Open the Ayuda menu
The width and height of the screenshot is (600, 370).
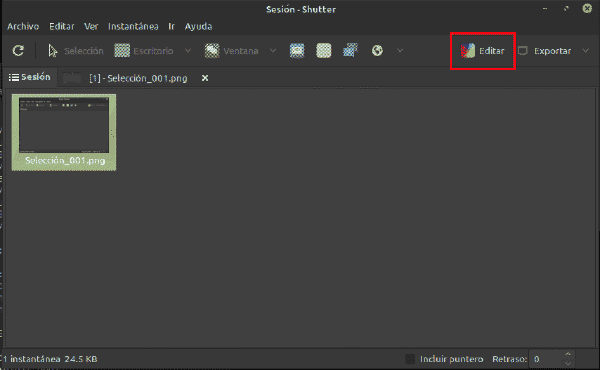click(x=198, y=26)
